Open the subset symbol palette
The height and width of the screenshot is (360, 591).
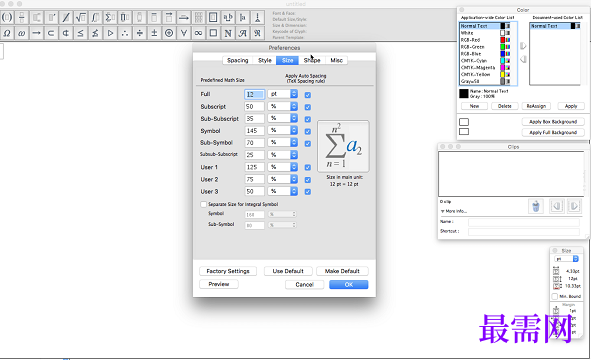click(51, 33)
